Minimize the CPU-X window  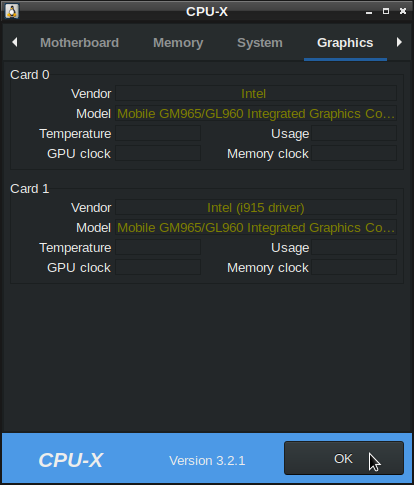[369, 12]
